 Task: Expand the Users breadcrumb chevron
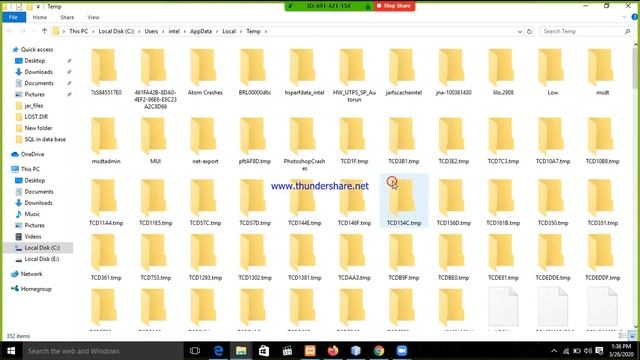[163, 31]
